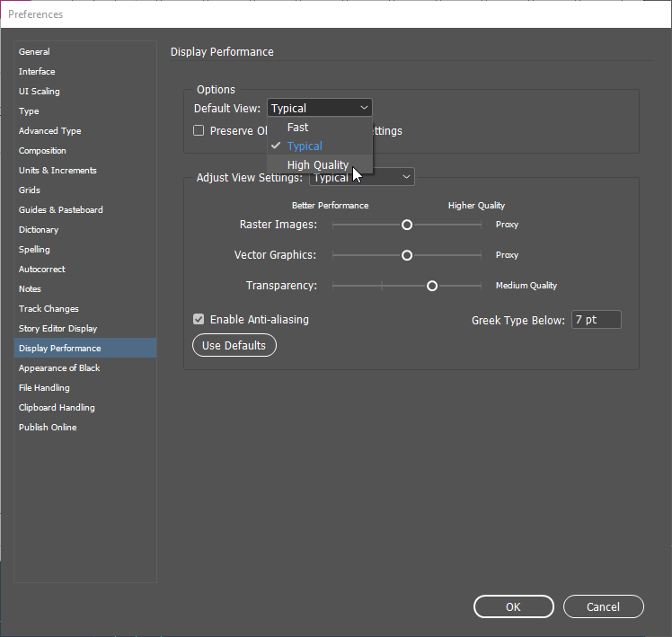
Task: Click the Raster Images slider handle
Action: coord(407,225)
